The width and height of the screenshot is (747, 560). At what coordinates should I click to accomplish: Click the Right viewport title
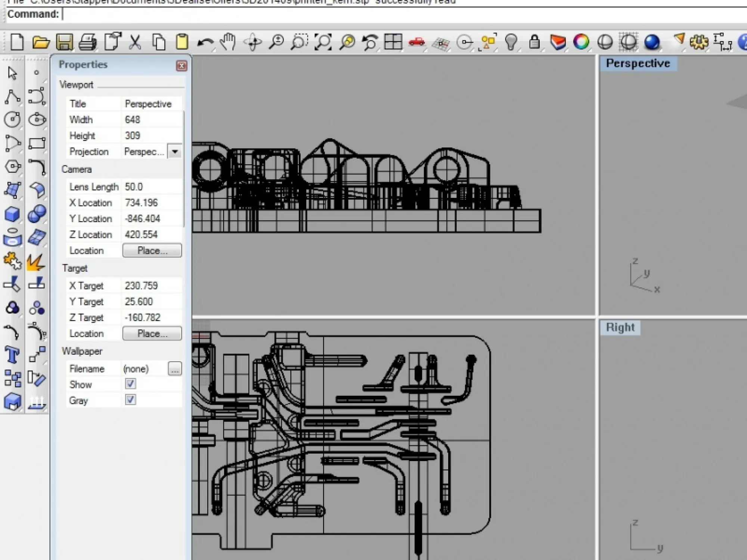pyautogui.click(x=620, y=327)
